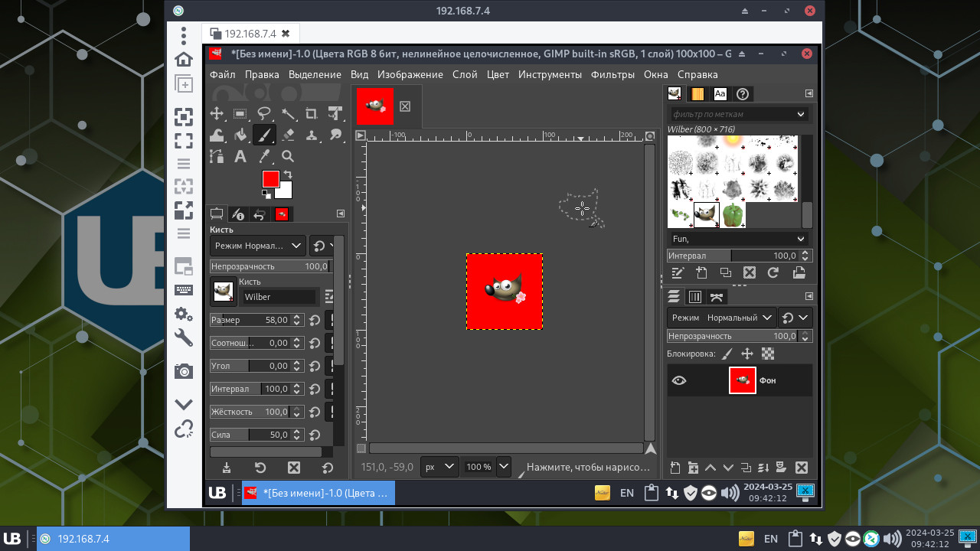
Task: Save tool preset button in tool options
Action: pyautogui.click(x=226, y=468)
